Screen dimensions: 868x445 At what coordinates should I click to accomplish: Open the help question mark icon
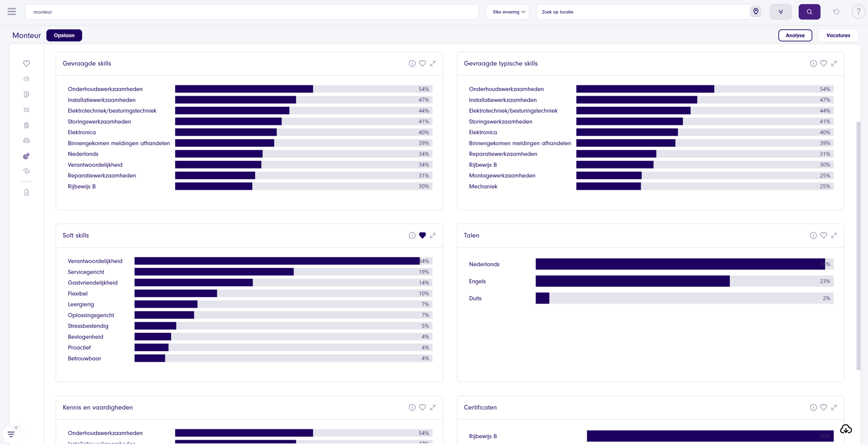858,12
